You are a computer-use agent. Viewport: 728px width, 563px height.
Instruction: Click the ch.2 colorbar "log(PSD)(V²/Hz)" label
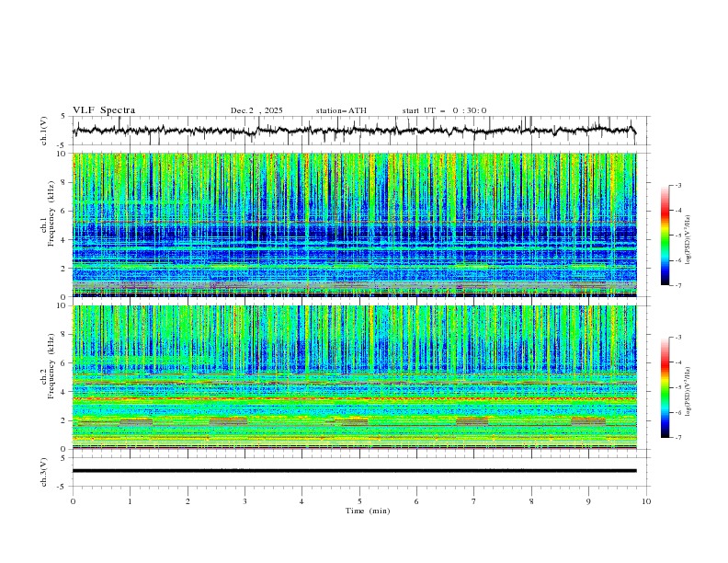[688, 392]
